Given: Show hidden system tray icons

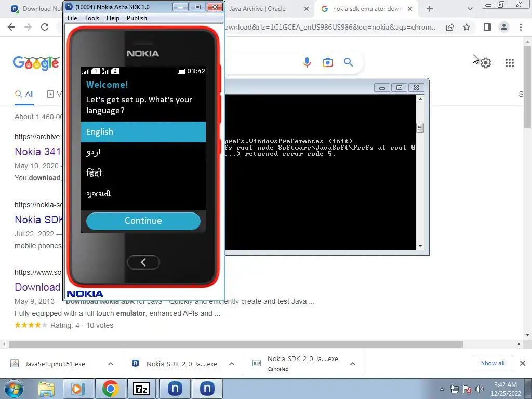Looking at the screenshot, I should click(x=442, y=390).
